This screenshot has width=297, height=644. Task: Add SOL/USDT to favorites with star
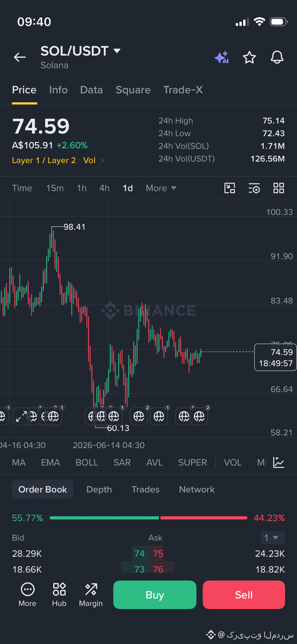(249, 57)
